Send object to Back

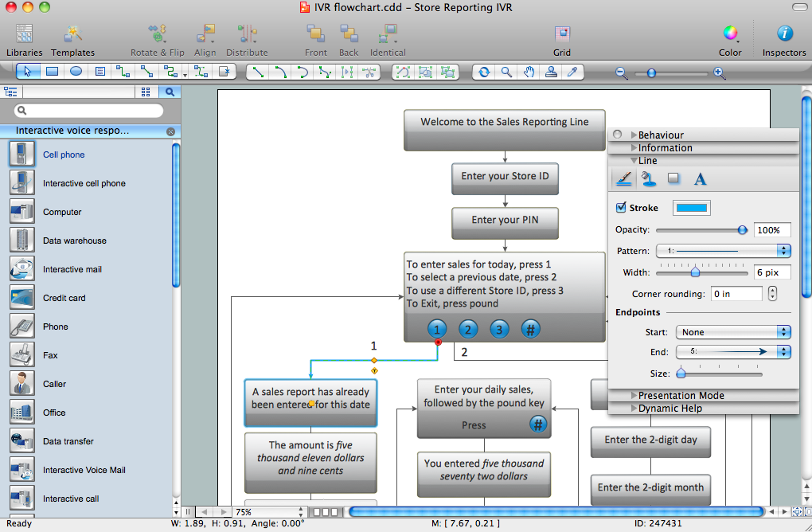click(x=349, y=41)
